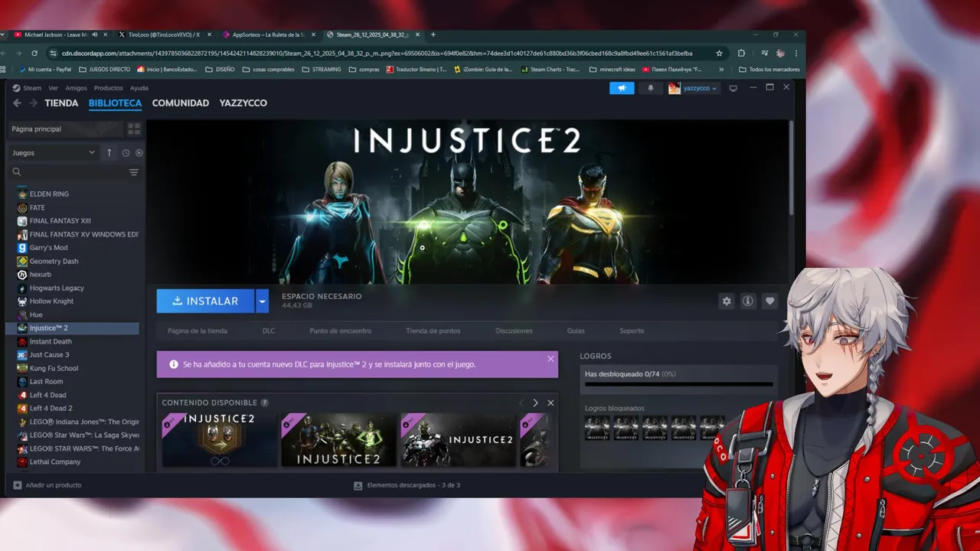The image size is (980, 551).
Task: Open Elementos descargados downloads status
Action: click(407, 485)
